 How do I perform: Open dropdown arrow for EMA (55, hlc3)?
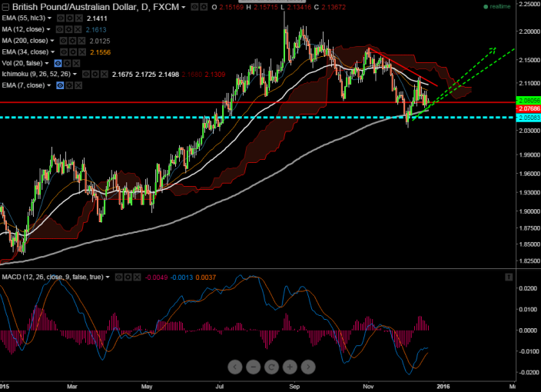(x=49, y=18)
